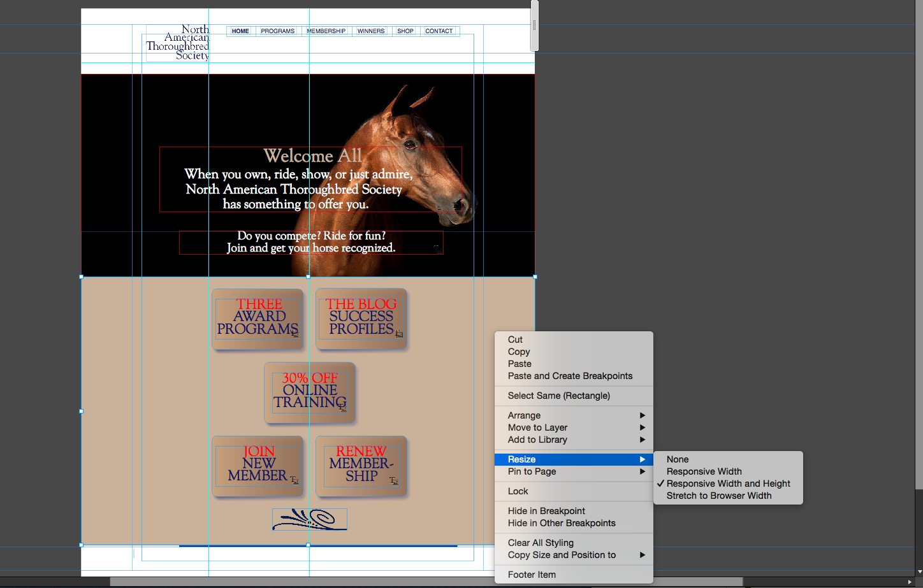Click the PROGRAMS nav item
Image resolution: width=923 pixels, height=588 pixels.
(x=278, y=31)
